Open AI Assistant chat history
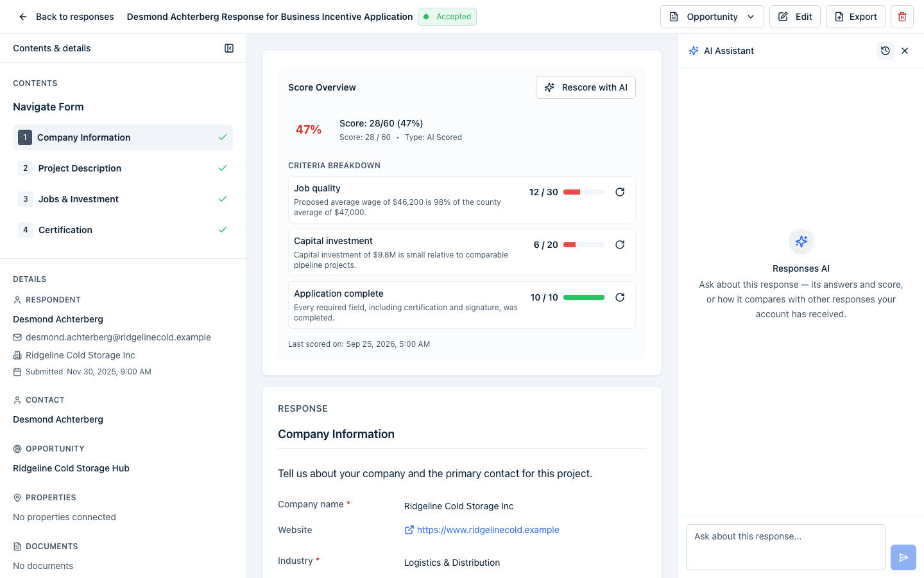924x578 pixels. coord(886,51)
